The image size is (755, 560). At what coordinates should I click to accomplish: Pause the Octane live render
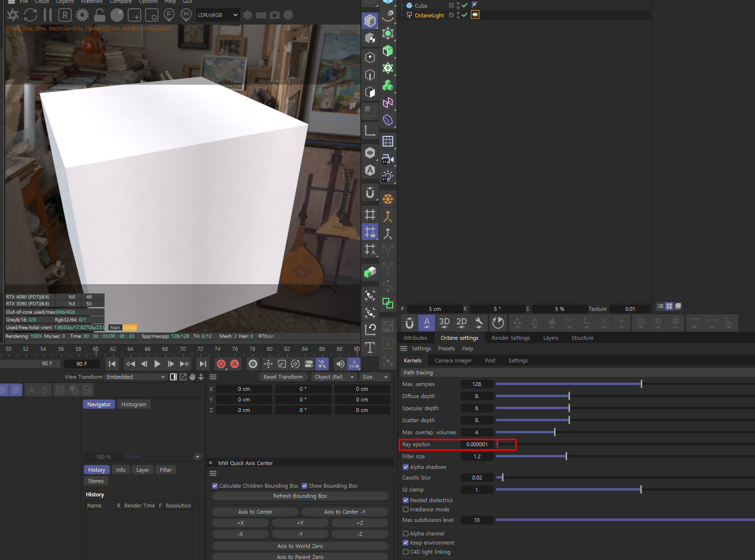(48, 15)
